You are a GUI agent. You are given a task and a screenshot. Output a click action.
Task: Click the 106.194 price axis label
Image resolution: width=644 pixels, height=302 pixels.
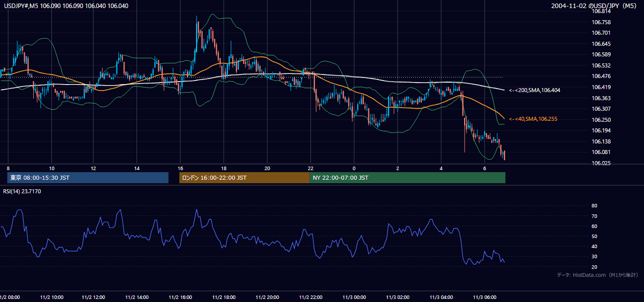[601, 130]
